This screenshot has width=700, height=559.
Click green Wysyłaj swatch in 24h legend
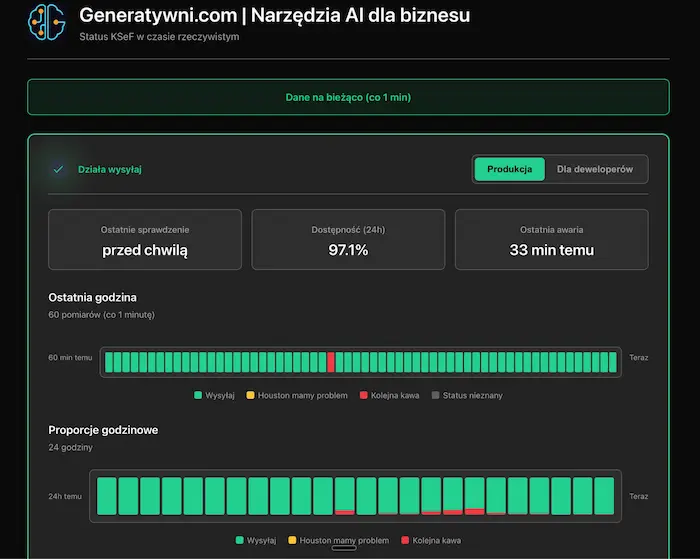point(240,540)
